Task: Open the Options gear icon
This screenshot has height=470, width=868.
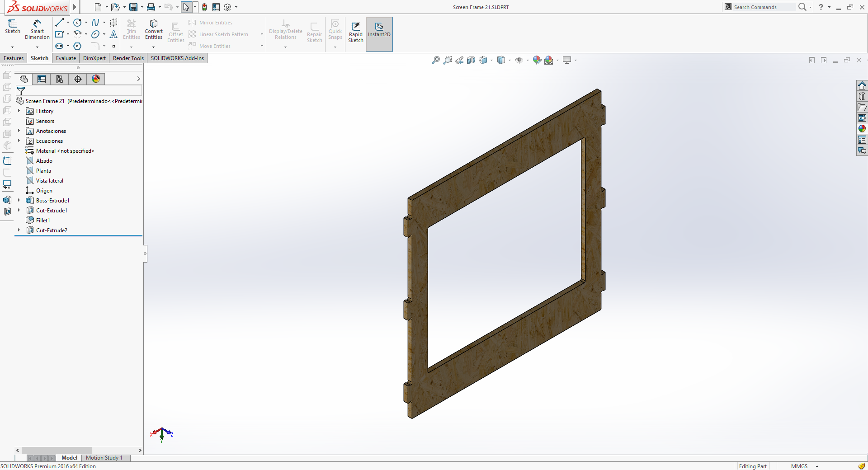Action: (227, 7)
